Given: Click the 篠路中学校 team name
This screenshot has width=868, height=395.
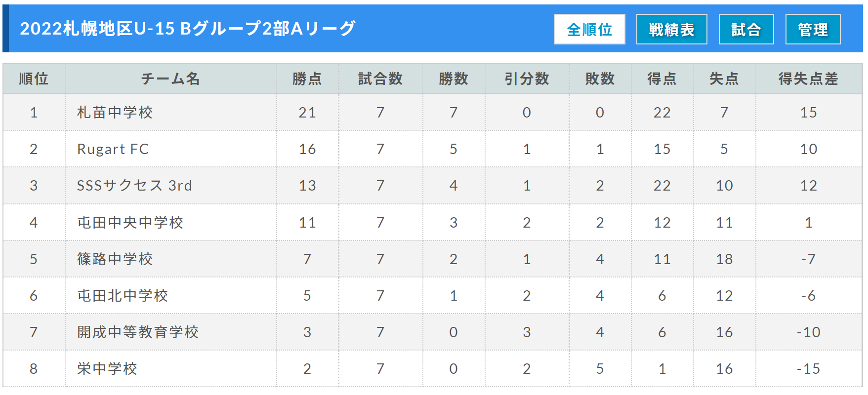Looking at the screenshot, I should 115,259.
